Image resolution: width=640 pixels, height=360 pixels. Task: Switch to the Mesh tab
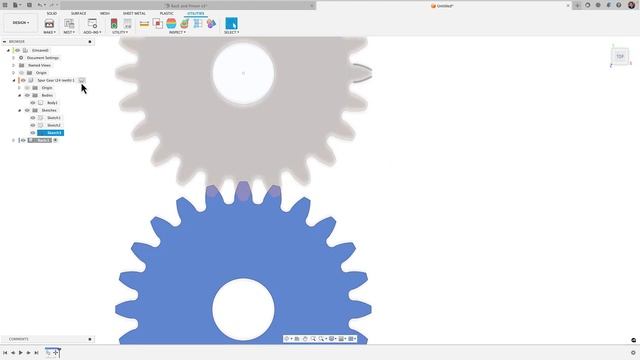click(x=105, y=13)
